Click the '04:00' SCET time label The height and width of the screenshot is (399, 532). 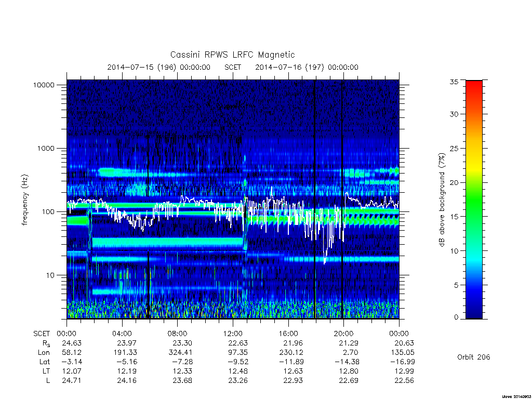click(122, 334)
